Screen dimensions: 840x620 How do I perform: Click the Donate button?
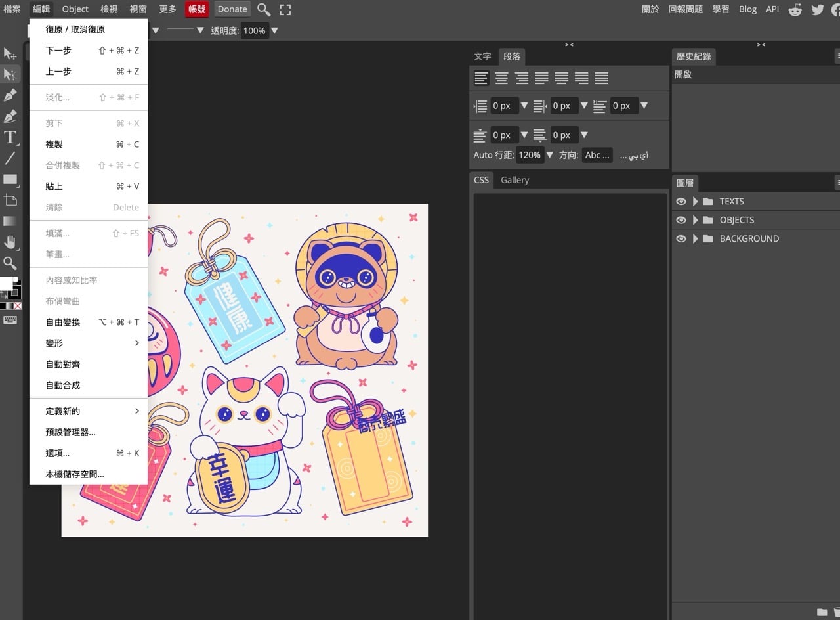[232, 9]
